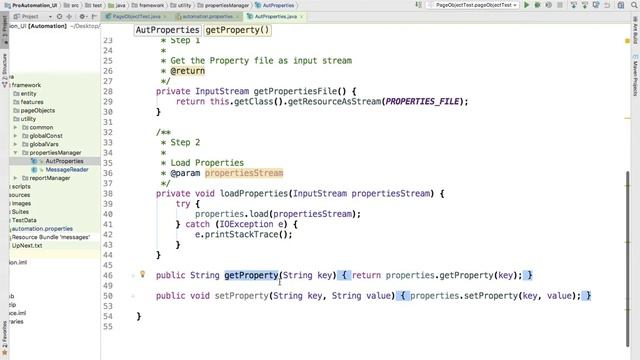The image size is (640, 360).
Task: Close the PageObjectTest.java tab
Action: tap(165, 17)
